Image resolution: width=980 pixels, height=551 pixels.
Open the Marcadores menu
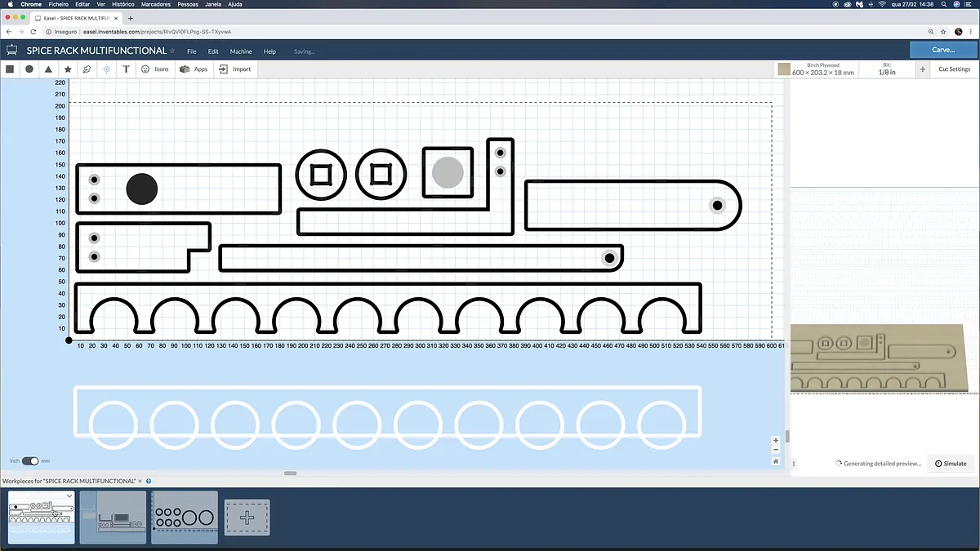pyautogui.click(x=156, y=4)
